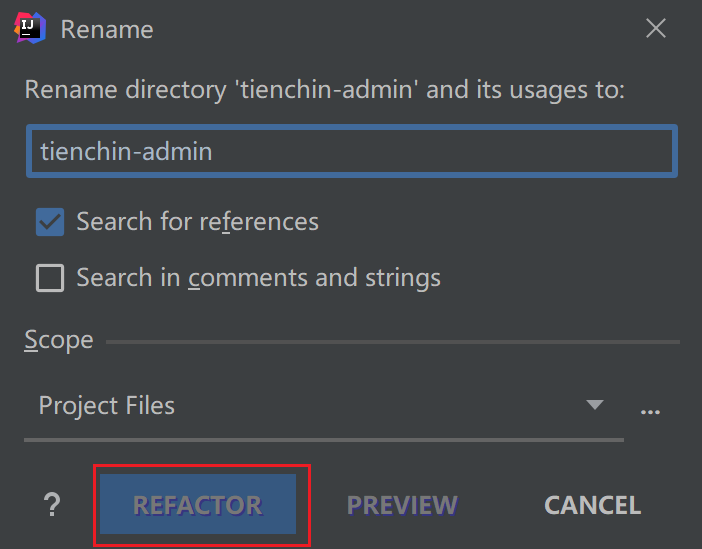
Task: Click the Preview button
Action: (402, 506)
